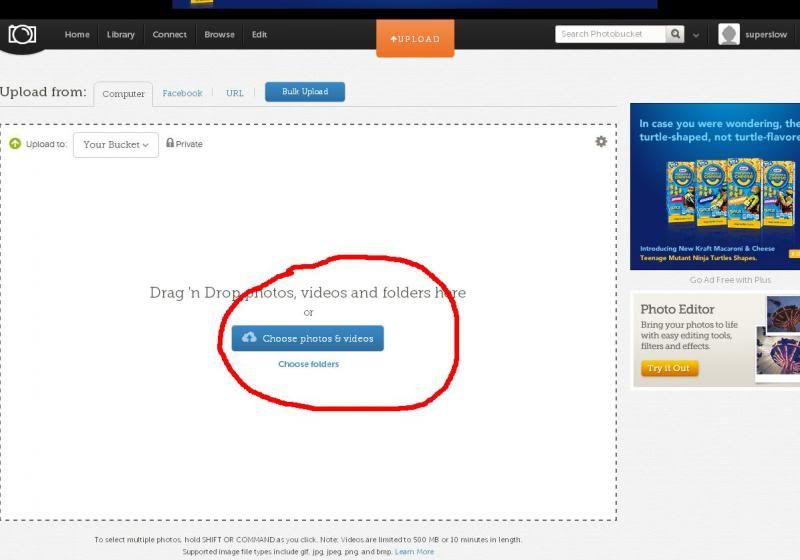The image size is (800, 560).
Task: Click the Photobucket camera logo
Action: point(22,35)
